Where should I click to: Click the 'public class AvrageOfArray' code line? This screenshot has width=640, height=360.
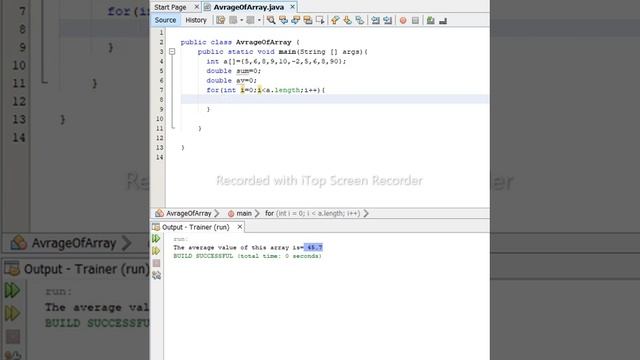(240, 42)
